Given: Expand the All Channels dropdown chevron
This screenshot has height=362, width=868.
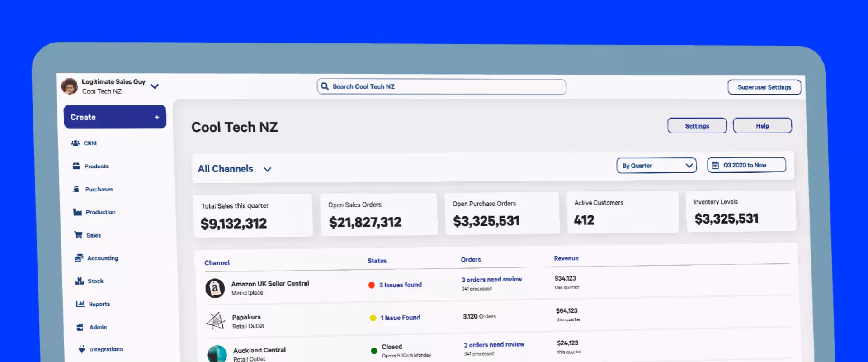Looking at the screenshot, I should coord(267,169).
